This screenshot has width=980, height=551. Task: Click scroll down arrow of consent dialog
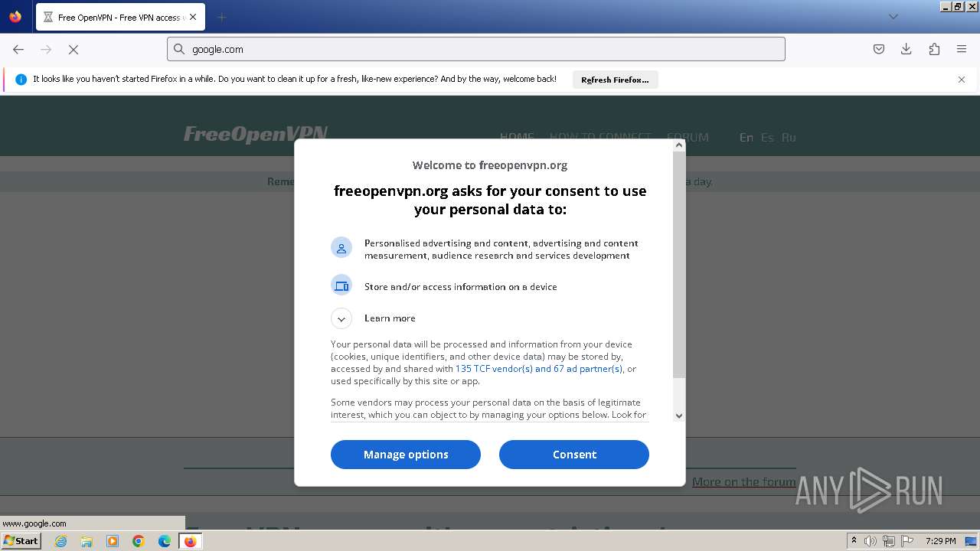point(679,416)
